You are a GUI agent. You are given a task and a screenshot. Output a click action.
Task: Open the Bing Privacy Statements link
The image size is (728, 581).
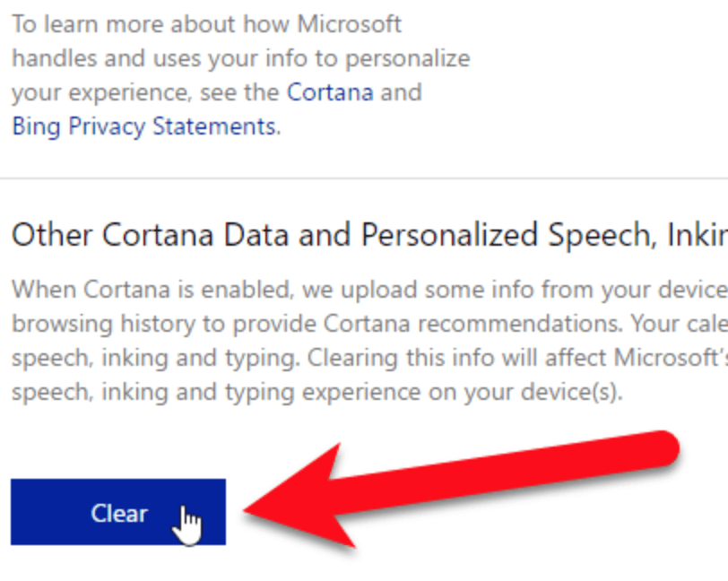pos(143,126)
